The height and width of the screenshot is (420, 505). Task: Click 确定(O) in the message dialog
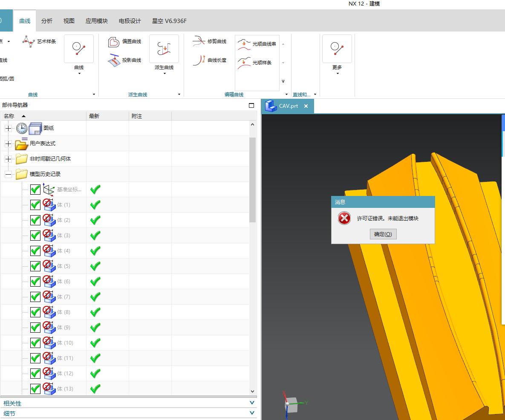(x=383, y=234)
